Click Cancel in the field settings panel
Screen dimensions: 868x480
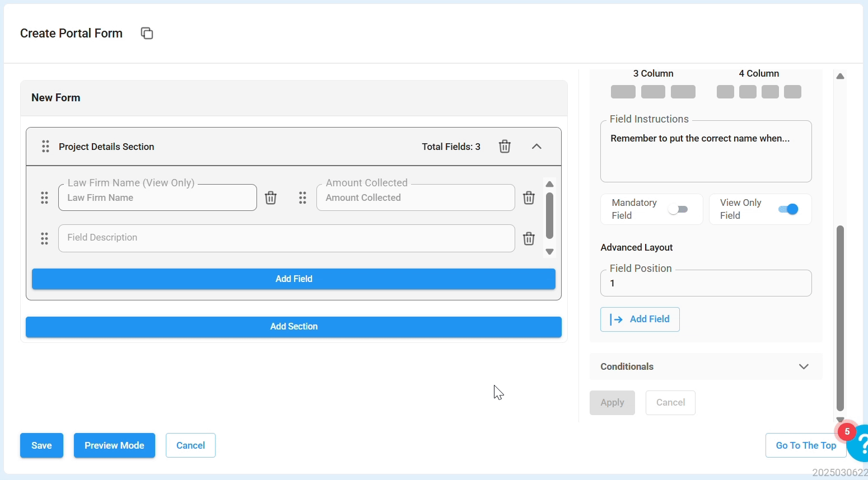click(670, 403)
